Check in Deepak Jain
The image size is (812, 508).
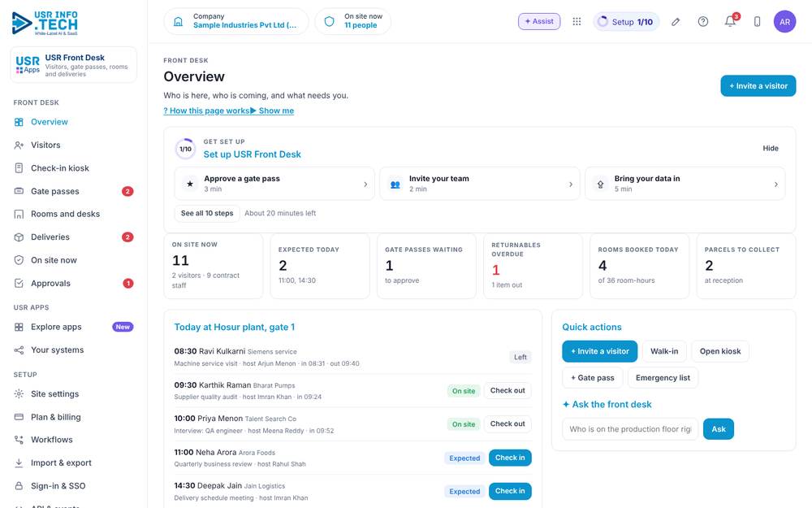click(x=510, y=491)
